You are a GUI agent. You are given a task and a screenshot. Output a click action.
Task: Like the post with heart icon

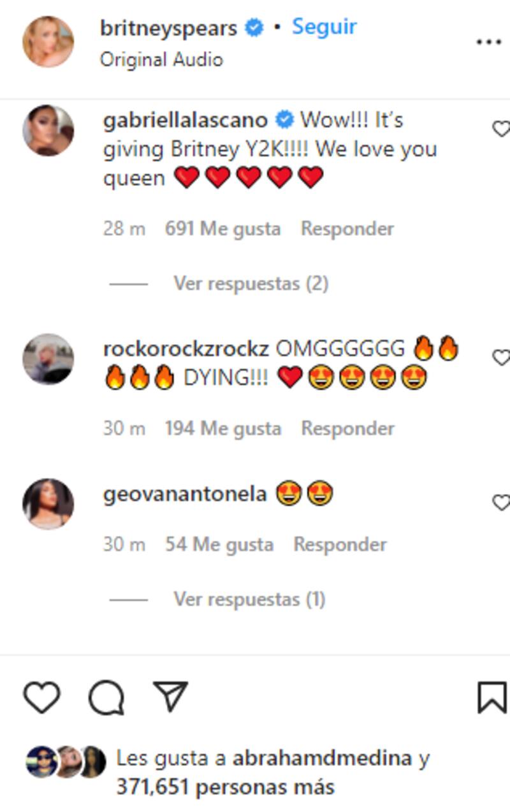pyautogui.click(x=42, y=697)
